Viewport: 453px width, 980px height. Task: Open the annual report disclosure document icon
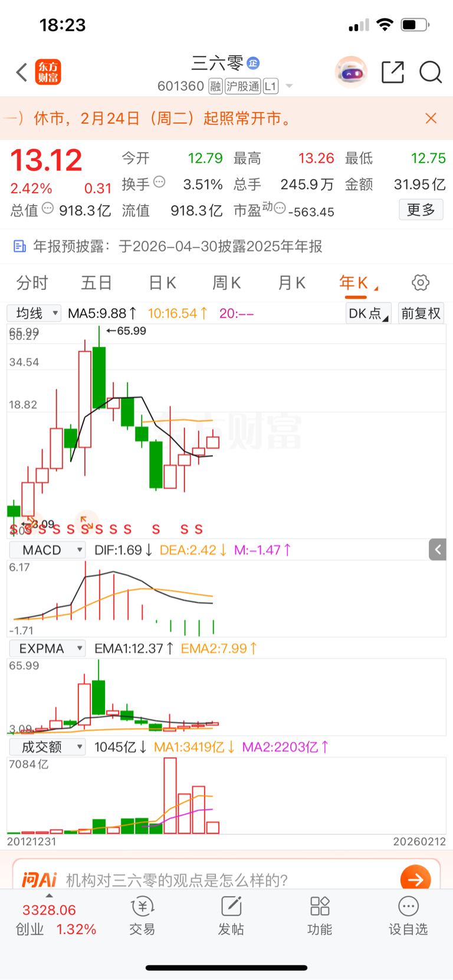[19, 246]
